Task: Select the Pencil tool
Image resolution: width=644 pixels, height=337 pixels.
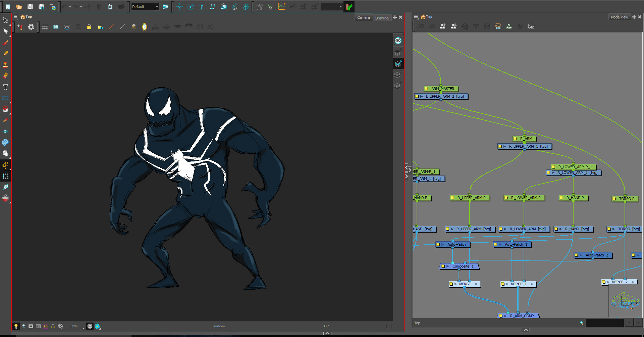Action: tap(5, 53)
